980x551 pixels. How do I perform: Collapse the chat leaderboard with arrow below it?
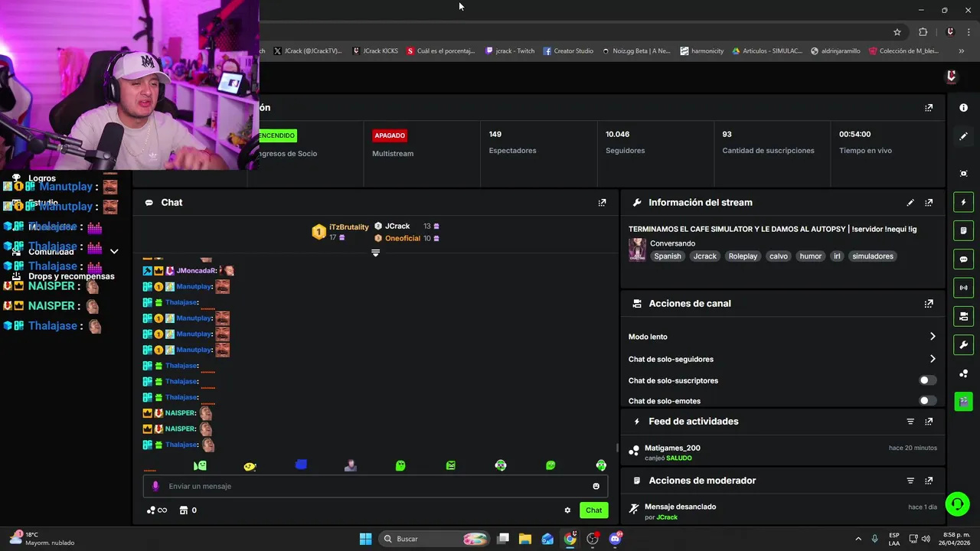coord(375,253)
